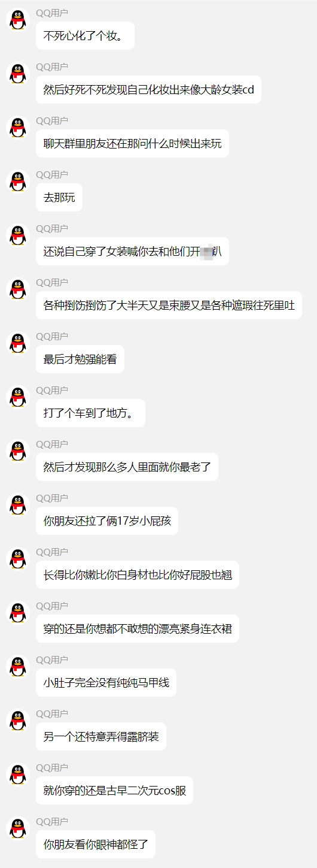
Task: Click message "然后好死不死发现自己化妆出来像大龄女装cd"
Action: point(148,90)
